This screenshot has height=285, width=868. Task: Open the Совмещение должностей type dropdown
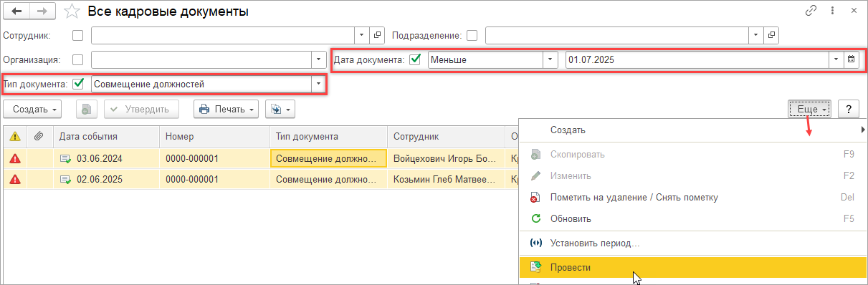pos(318,84)
